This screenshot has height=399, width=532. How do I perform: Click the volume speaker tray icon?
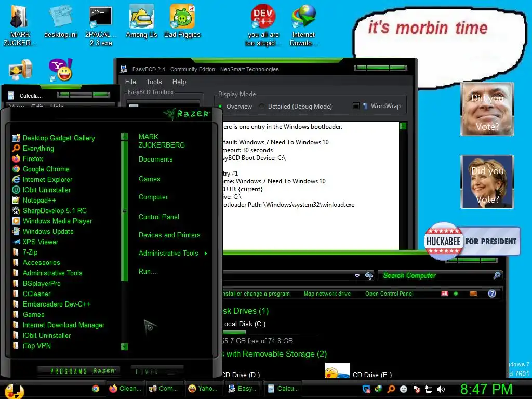click(x=441, y=389)
